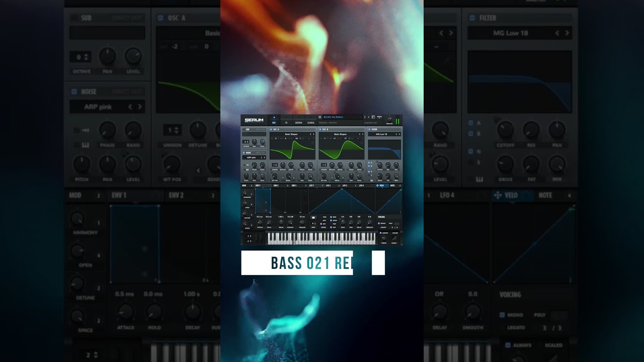The height and width of the screenshot is (362, 644).
Task: Click the envelope HOLD knob in the small Serum
Action: (269, 222)
